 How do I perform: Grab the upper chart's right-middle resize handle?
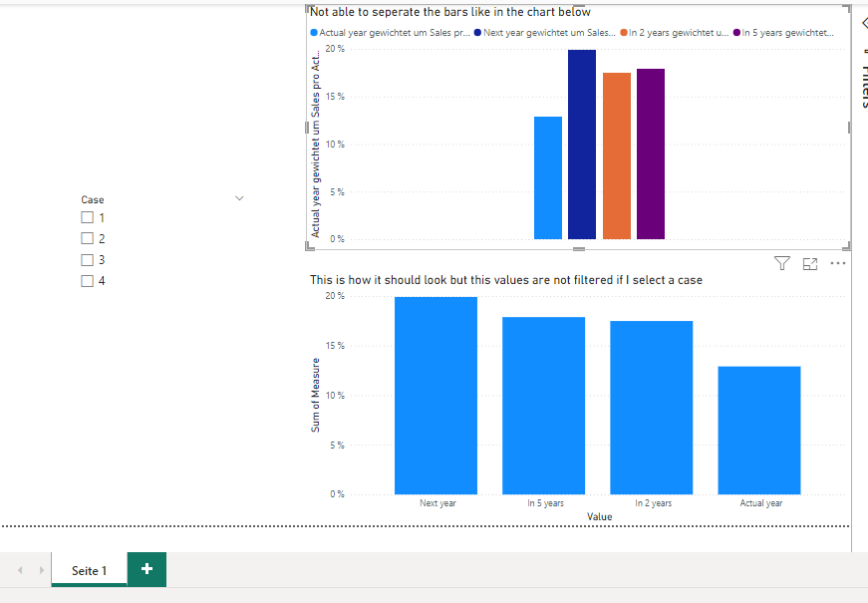(x=849, y=128)
